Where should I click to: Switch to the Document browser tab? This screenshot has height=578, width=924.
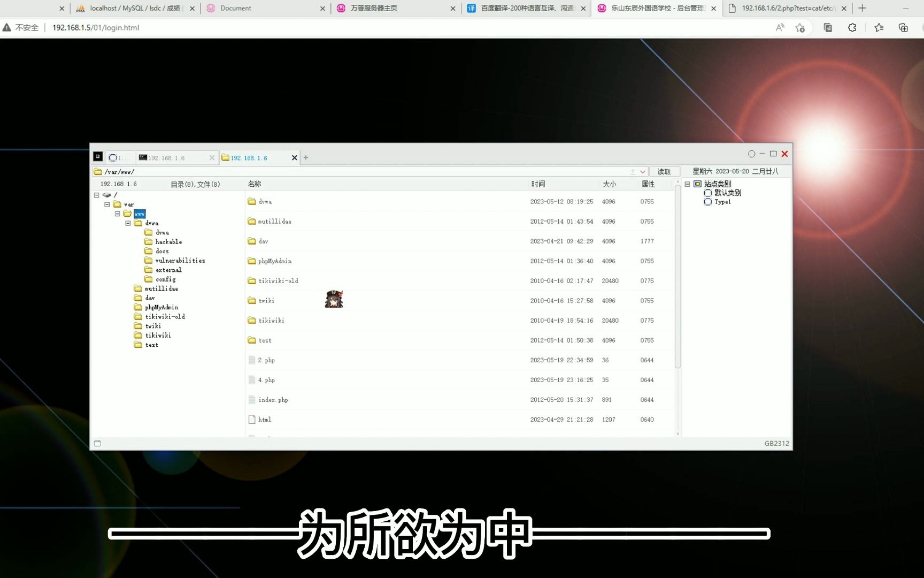pos(265,8)
